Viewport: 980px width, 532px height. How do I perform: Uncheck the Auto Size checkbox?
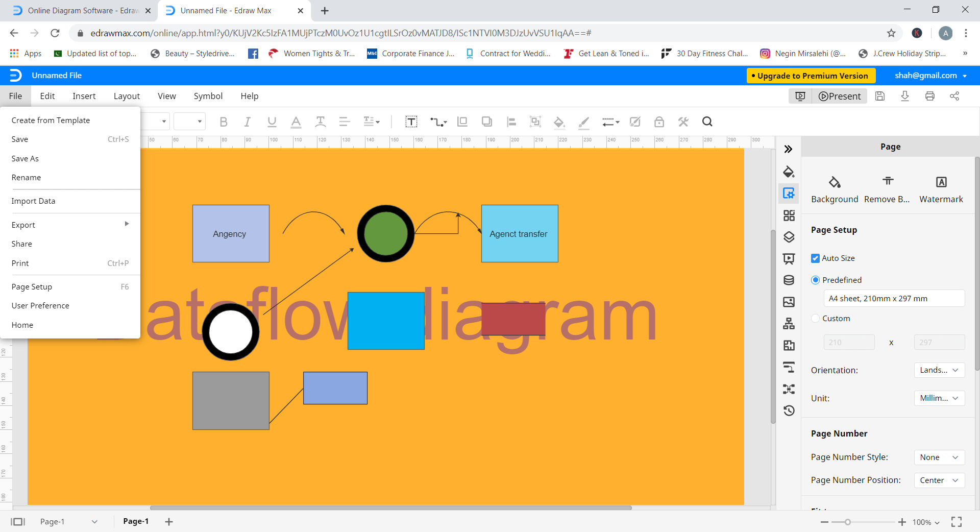coord(815,258)
